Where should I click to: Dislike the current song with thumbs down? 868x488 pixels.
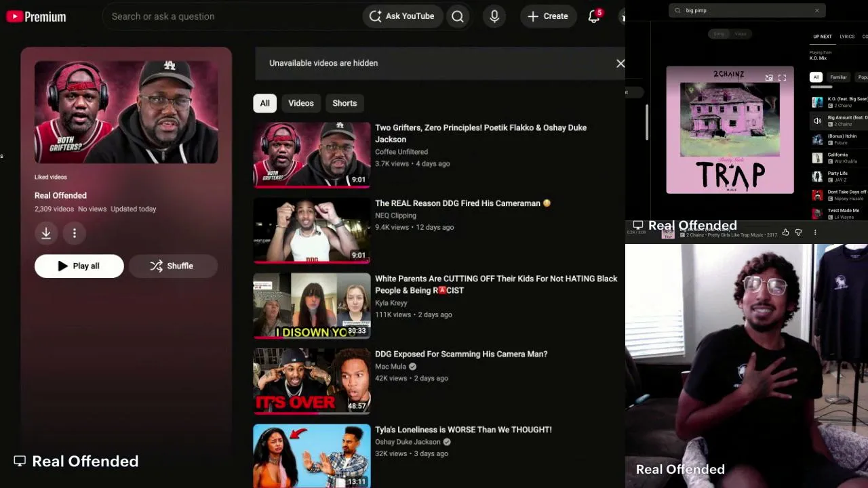click(x=798, y=232)
